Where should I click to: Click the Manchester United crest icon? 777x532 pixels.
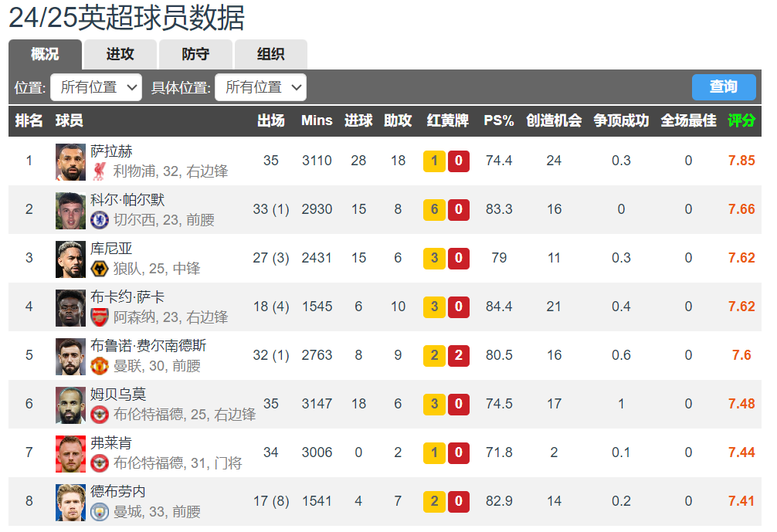(x=100, y=365)
